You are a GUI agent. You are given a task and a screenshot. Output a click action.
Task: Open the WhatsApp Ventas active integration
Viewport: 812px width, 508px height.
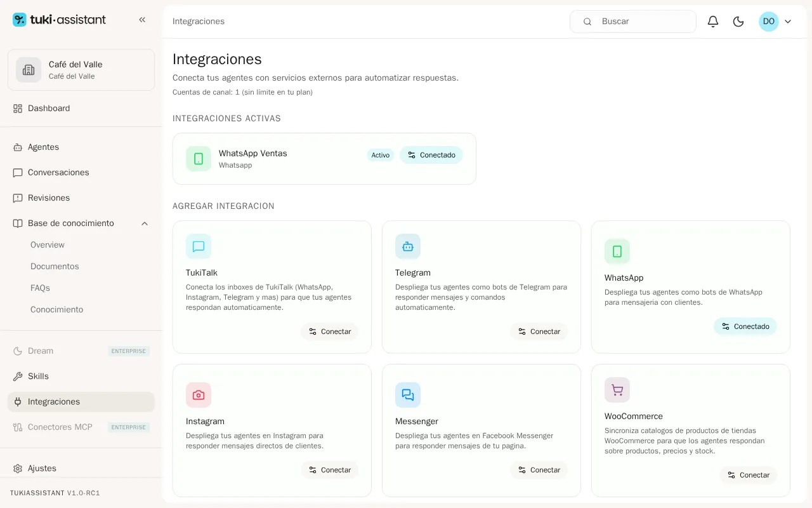(x=324, y=159)
